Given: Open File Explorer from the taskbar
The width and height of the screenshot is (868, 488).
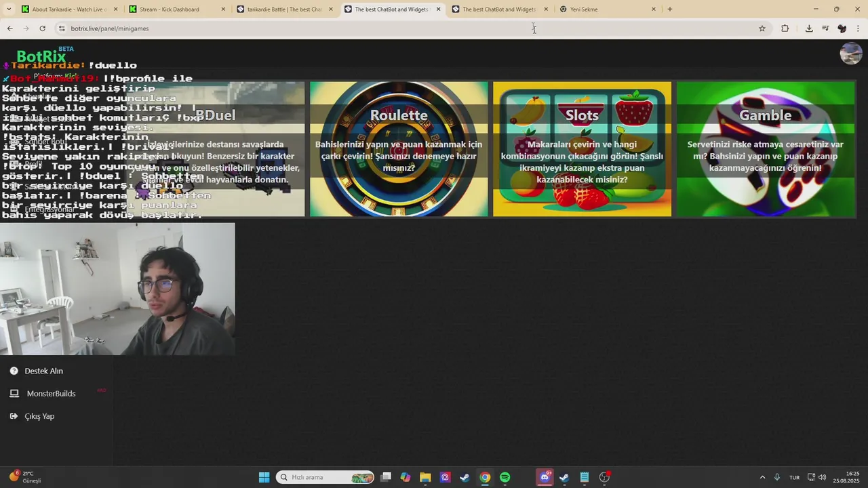Looking at the screenshot, I should click(425, 477).
